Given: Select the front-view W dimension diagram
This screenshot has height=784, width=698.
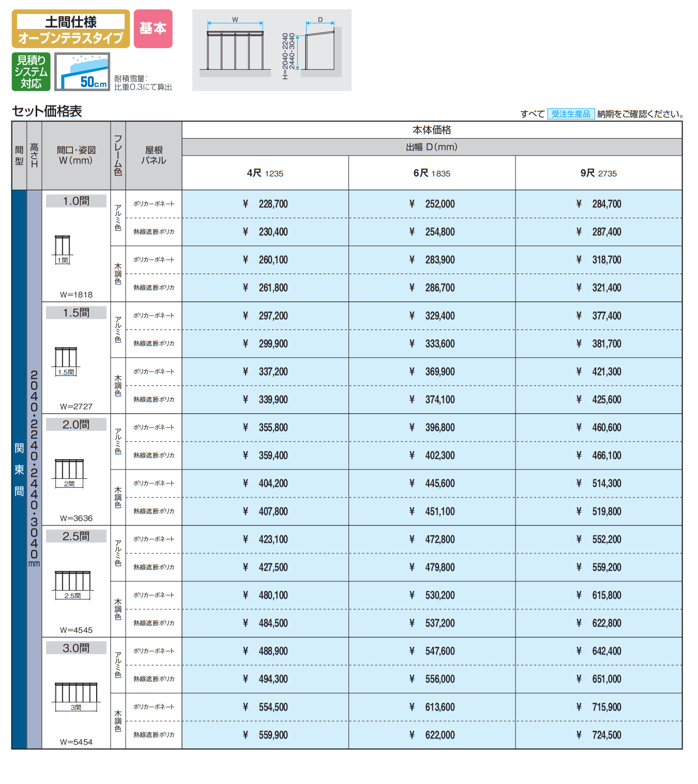Looking at the screenshot, I should click(235, 48).
